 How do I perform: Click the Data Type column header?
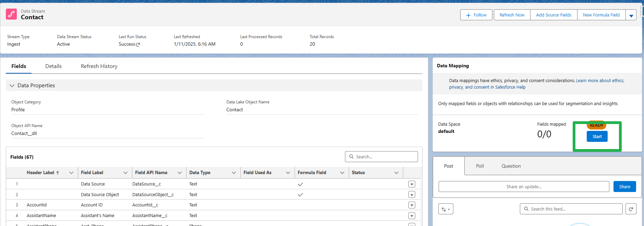[200, 173]
